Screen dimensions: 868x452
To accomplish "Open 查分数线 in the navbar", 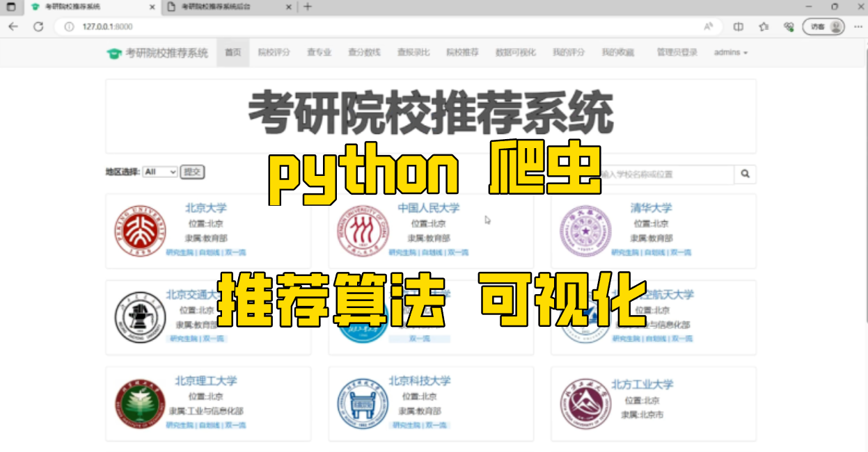I will [364, 53].
